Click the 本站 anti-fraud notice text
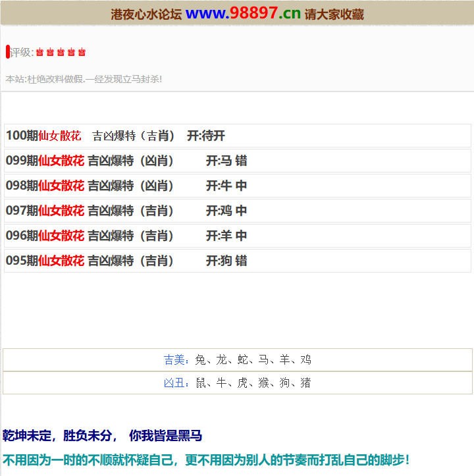474x476 pixels. pyautogui.click(x=84, y=79)
